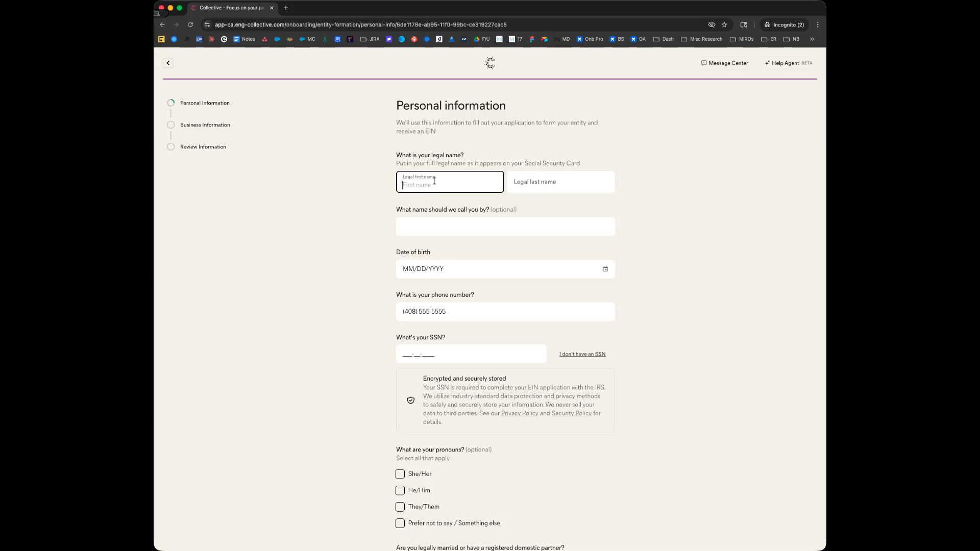Viewport: 980px width, 551px height.
Task: Reload the page with browser refresh
Action: [190, 24]
